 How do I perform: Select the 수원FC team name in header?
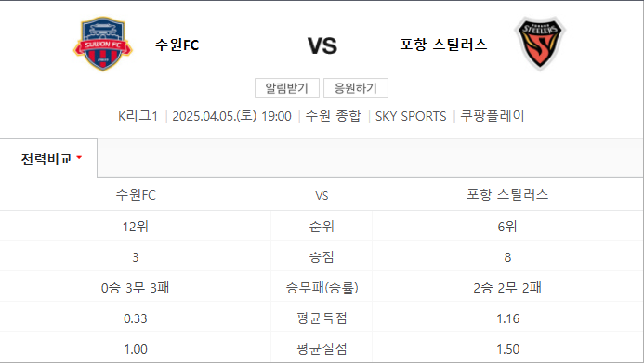177,45
